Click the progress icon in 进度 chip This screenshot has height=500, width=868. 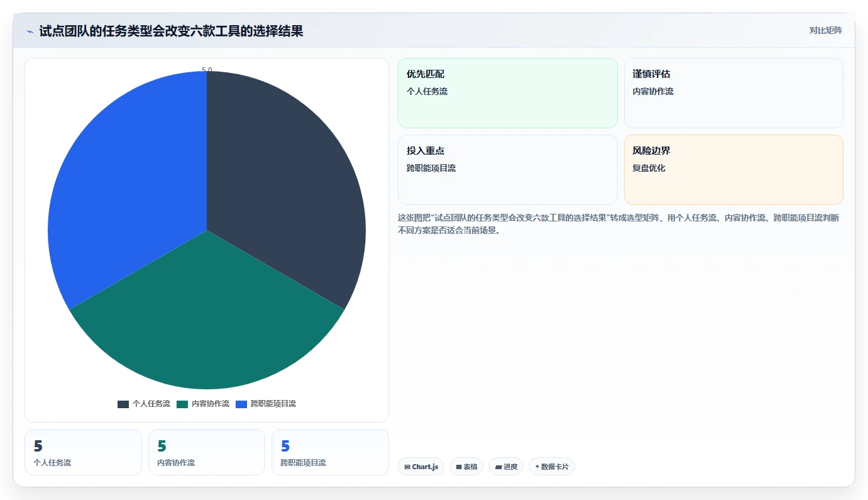498,467
